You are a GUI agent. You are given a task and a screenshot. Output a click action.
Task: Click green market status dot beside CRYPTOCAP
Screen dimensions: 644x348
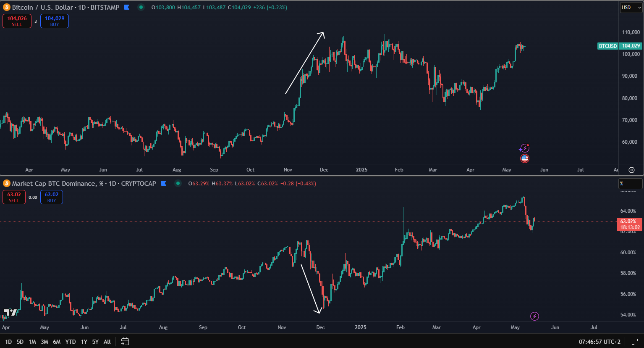(178, 183)
